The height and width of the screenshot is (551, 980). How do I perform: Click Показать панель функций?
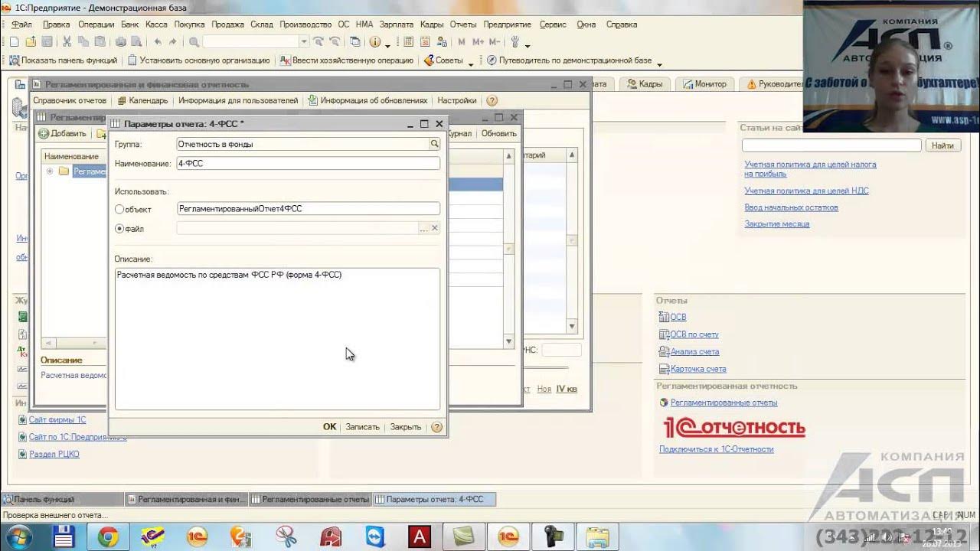(x=64, y=60)
